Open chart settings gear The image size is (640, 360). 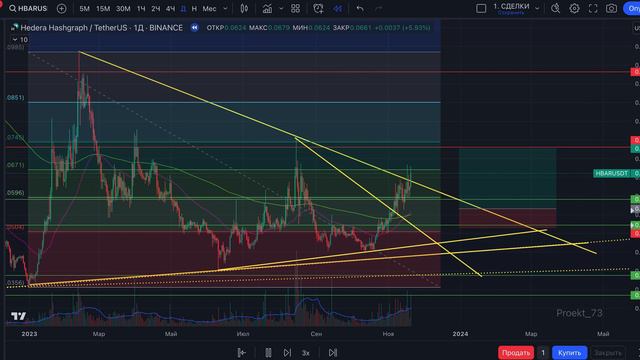(x=574, y=8)
